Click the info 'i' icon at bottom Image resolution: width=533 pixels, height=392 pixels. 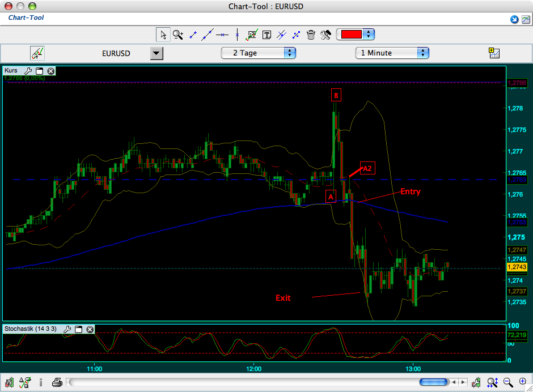click(41, 382)
